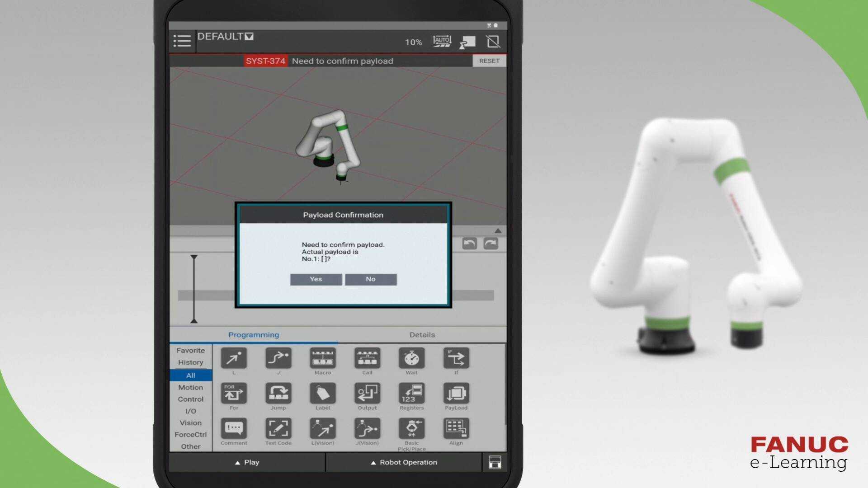
Task: Select the I/O category
Action: [191, 411]
